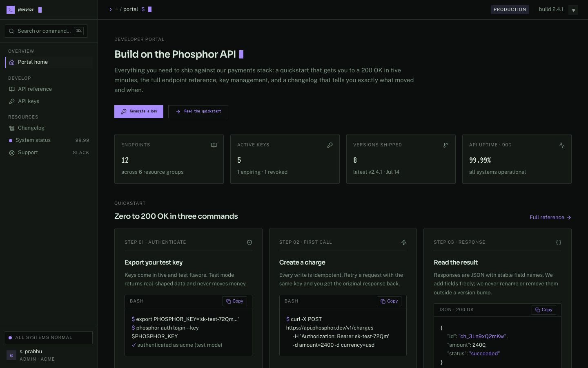
Task: Click 'authenticated as acme (test mode)' line
Action: pos(180,345)
